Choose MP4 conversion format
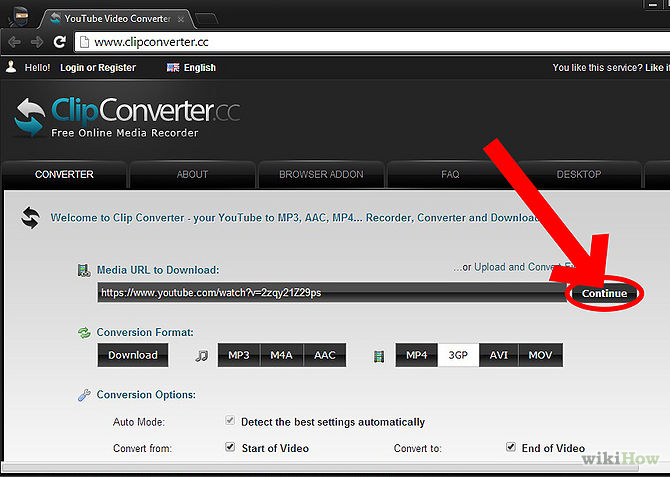 (x=417, y=355)
